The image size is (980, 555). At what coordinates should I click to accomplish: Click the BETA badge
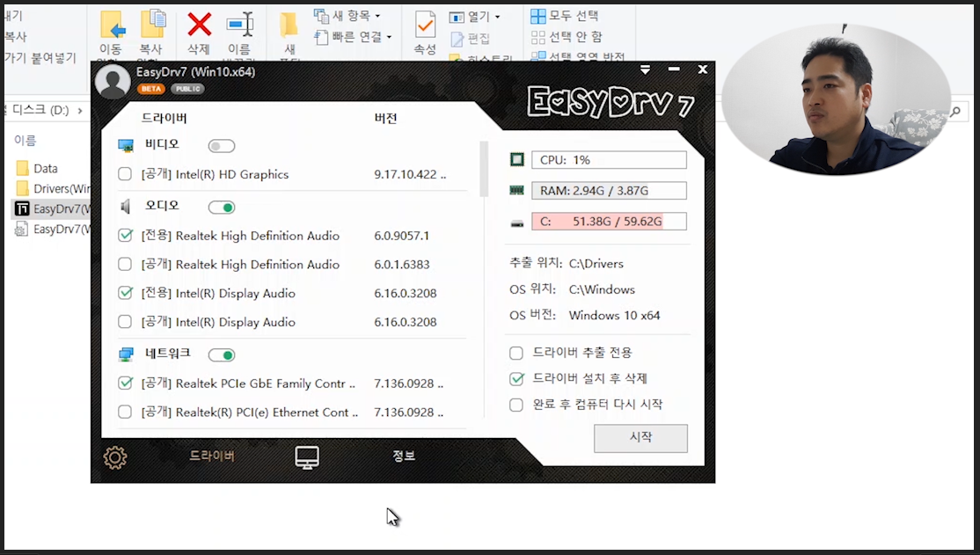(x=151, y=89)
